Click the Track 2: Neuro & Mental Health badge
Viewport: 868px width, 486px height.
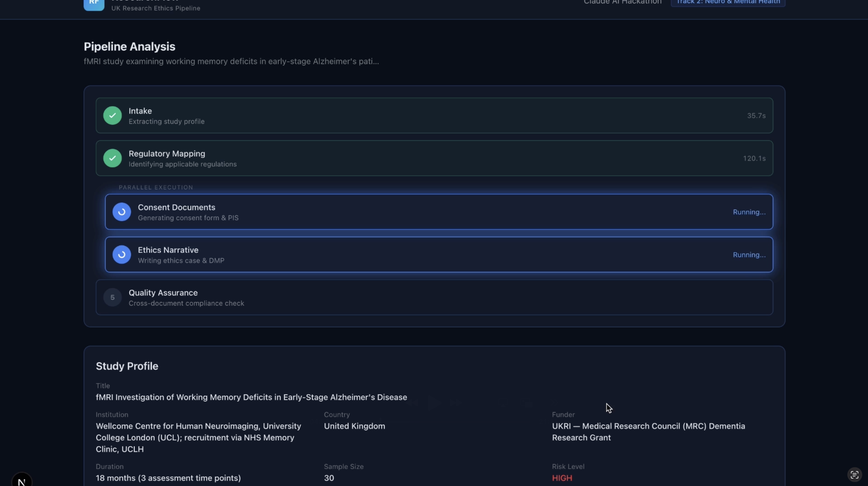pos(728,3)
